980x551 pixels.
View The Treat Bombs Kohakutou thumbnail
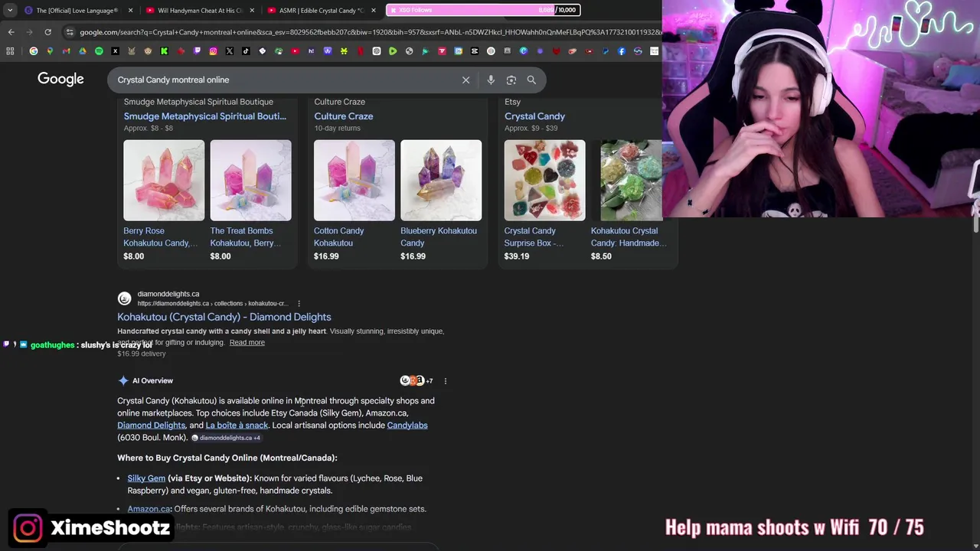(x=250, y=181)
